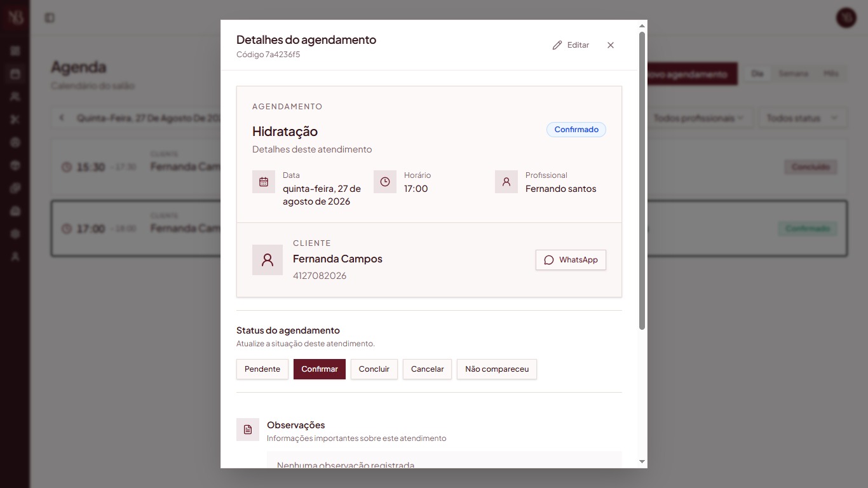Open the clients people icon in the sidebar
Viewport: 868px width, 488px height.
(x=15, y=97)
